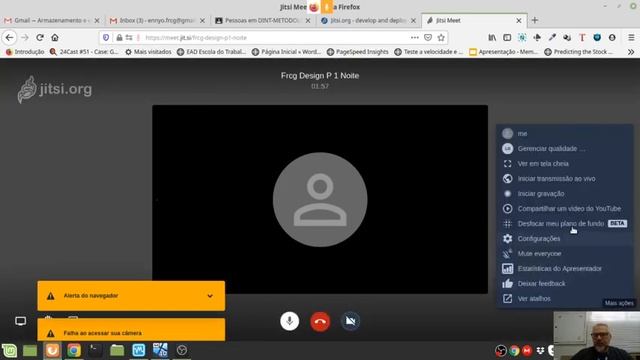Click the Mais ações button
Viewport: 640px width, 360px height.
coord(619,303)
